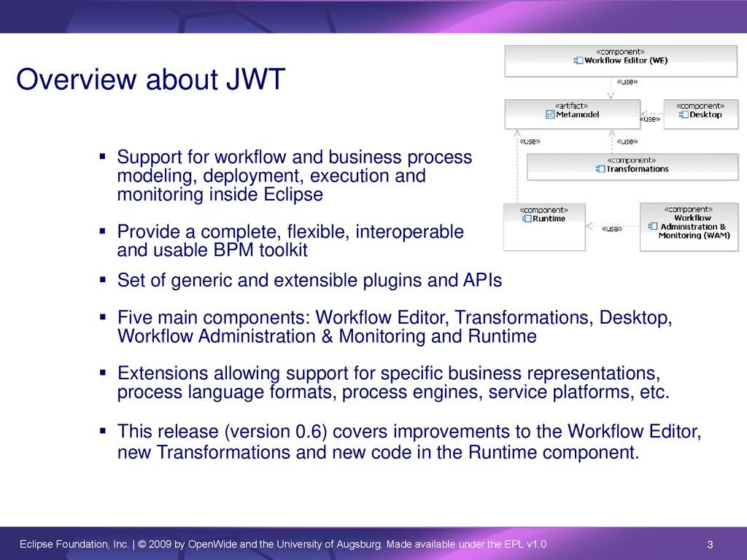Click the Workflow Administration & Monitoring component icon
Image resolution: width=747 pixels, height=560 pixels.
pyautogui.click(x=653, y=226)
